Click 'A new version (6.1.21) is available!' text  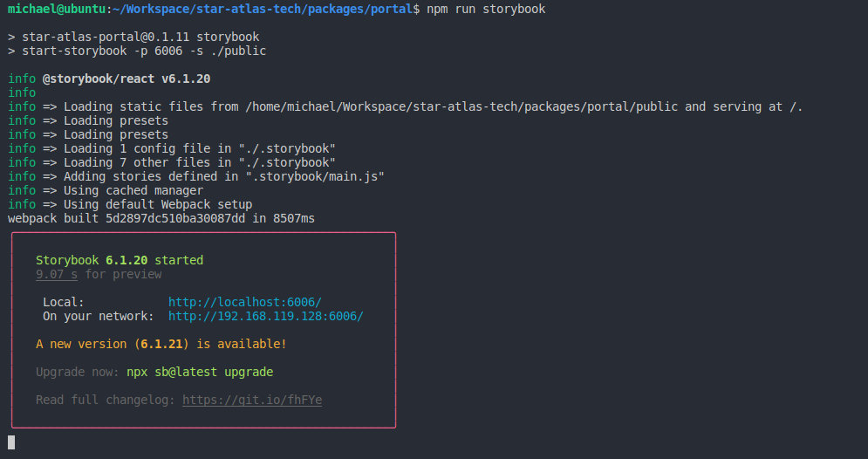pos(161,344)
